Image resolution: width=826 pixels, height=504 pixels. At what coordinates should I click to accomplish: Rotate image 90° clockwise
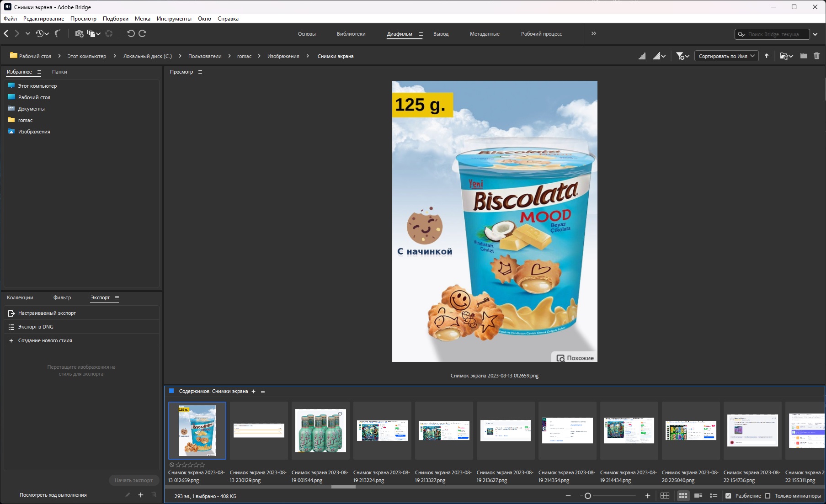point(143,33)
